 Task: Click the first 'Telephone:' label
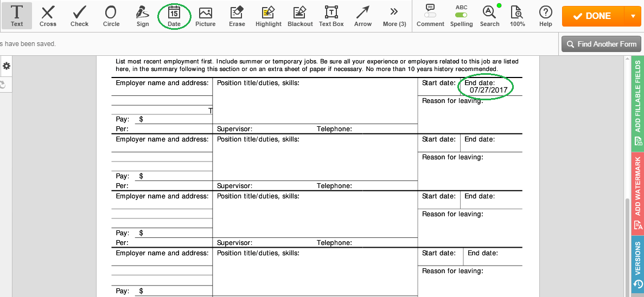point(334,129)
